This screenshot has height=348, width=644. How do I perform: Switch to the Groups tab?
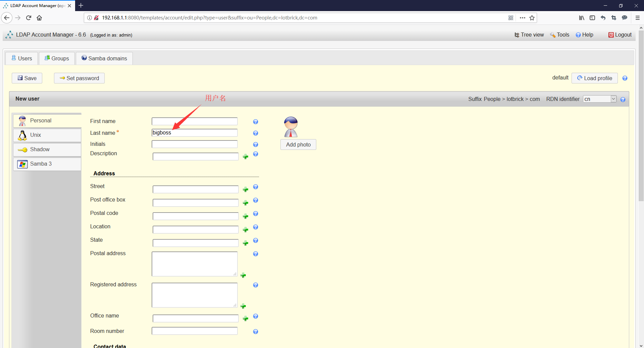pyautogui.click(x=57, y=58)
